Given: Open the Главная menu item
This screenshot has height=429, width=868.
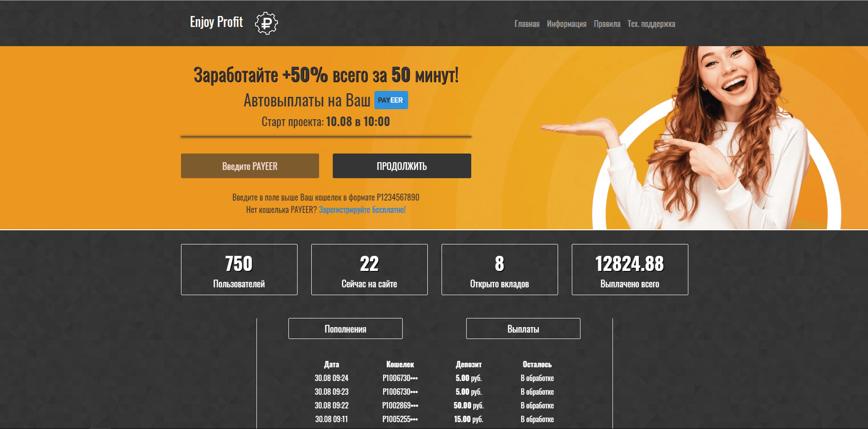Looking at the screenshot, I should click(527, 24).
